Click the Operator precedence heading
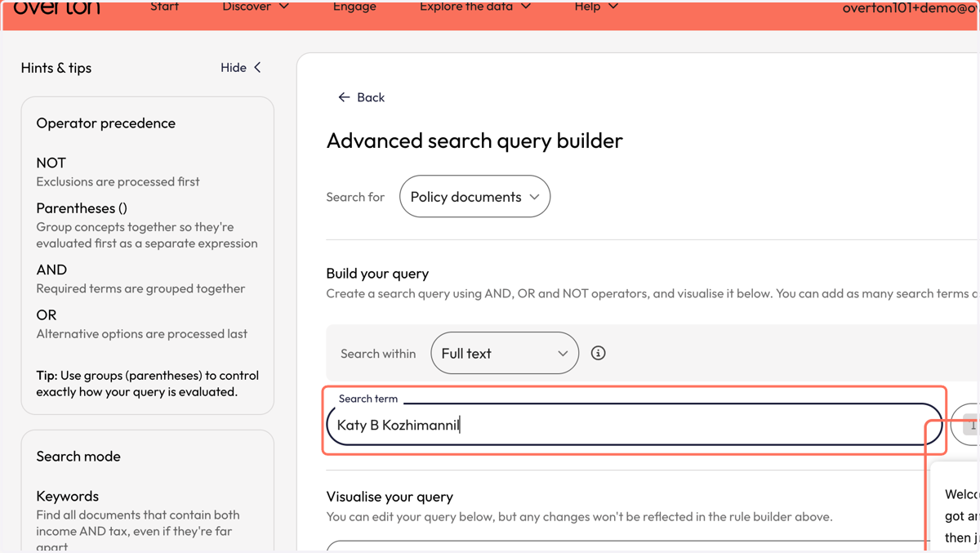The height and width of the screenshot is (553, 980). point(106,123)
